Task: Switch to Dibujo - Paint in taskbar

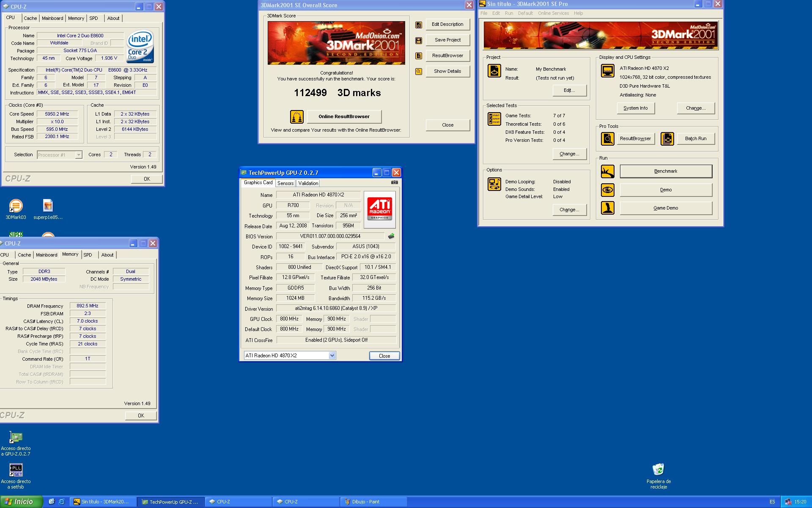Action: [x=373, y=502]
